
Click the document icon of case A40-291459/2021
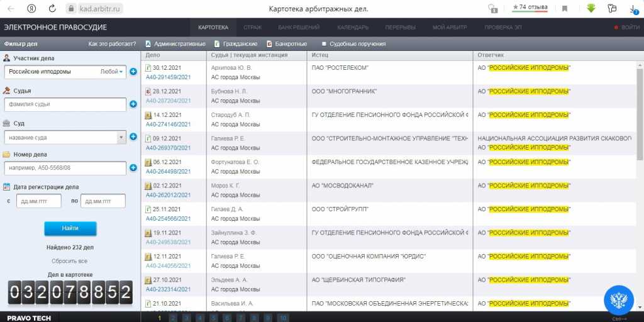point(148,68)
